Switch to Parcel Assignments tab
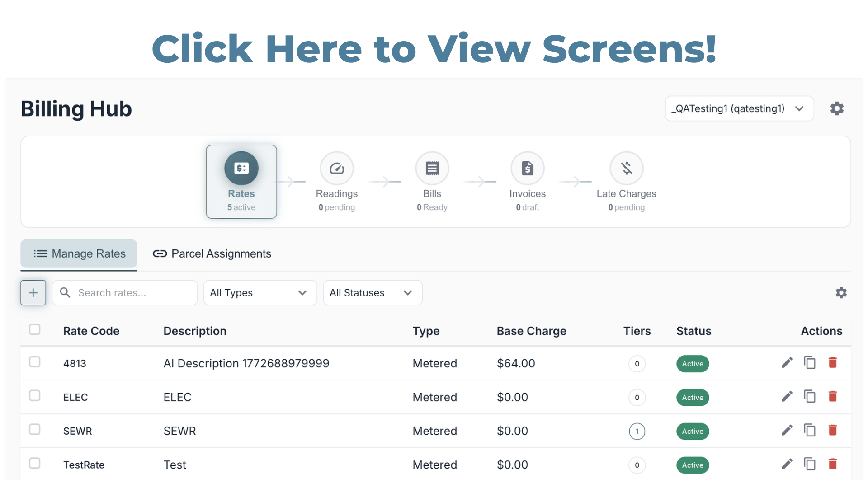This screenshot has height=488, width=868. [212, 254]
